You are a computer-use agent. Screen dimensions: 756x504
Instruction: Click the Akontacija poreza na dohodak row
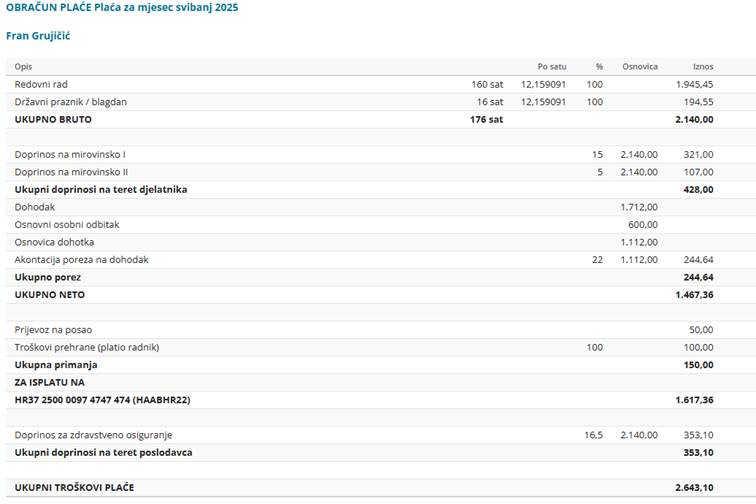pos(381,259)
